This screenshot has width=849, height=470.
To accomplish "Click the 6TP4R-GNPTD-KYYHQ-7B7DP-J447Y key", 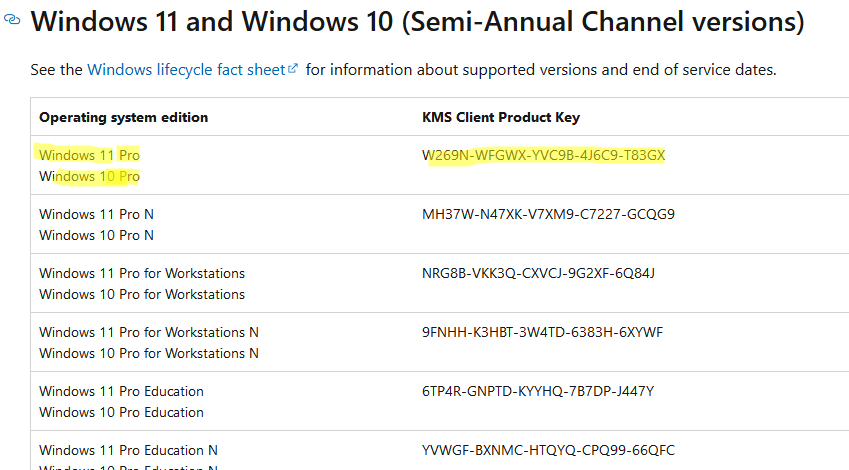I will pyautogui.click(x=538, y=391).
